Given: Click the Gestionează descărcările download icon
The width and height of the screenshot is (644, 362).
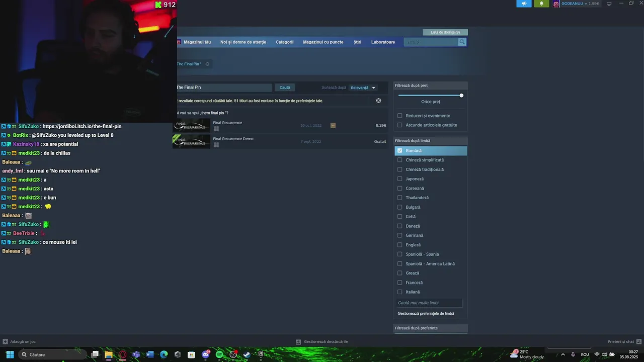Looking at the screenshot, I should (x=298, y=341).
